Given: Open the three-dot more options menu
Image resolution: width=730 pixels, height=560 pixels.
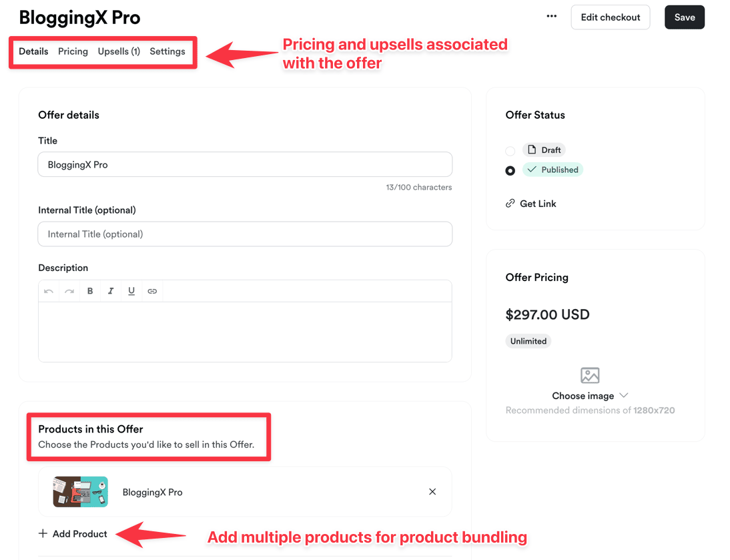Looking at the screenshot, I should tap(551, 17).
